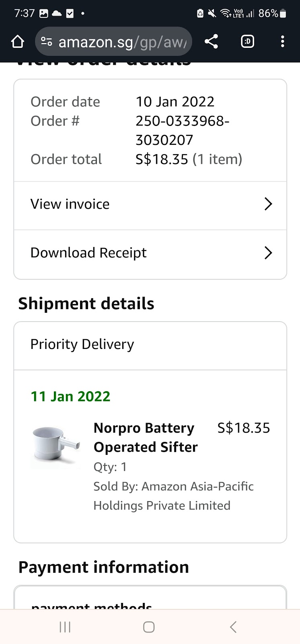Tap the 11 Jan 2022 delivery date

pos(70,397)
